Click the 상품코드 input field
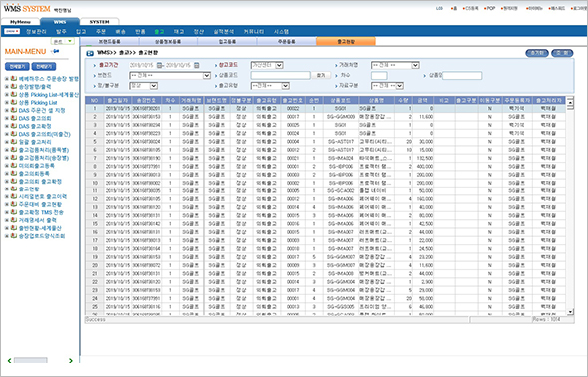 click(x=280, y=76)
